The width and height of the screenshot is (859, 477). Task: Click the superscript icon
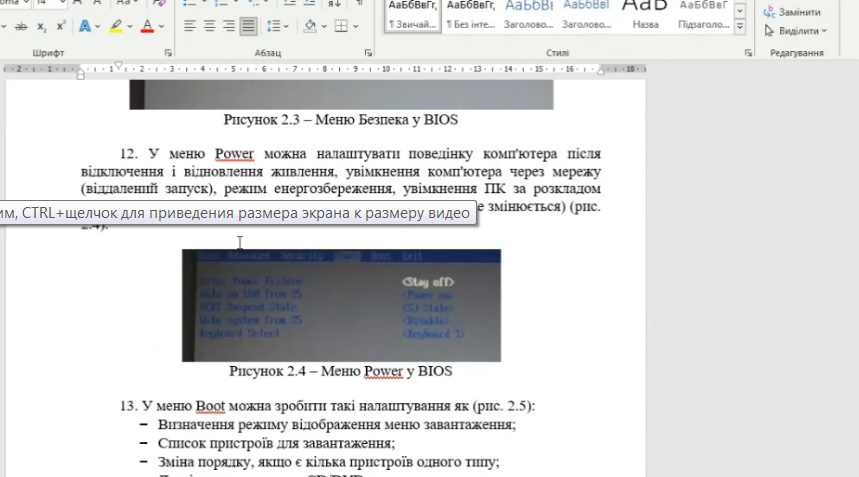pos(61,26)
